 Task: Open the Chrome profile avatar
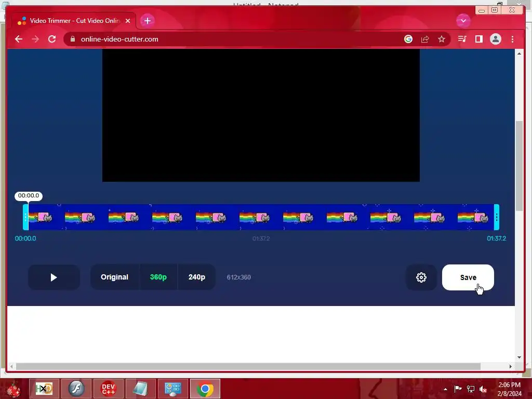click(495, 39)
